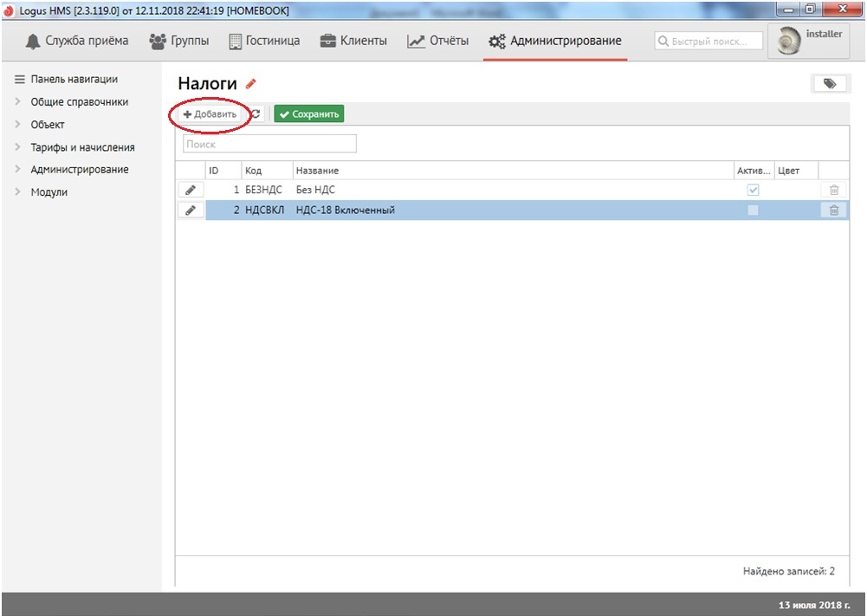Toggle Панель навигации label
Viewport: 867px width, 616px height.
coord(74,79)
